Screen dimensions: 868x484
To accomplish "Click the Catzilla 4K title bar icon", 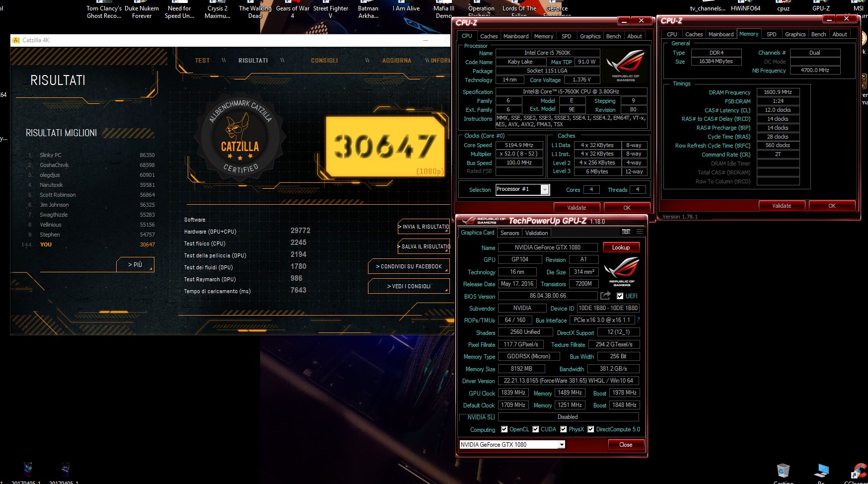I will tap(16, 40).
